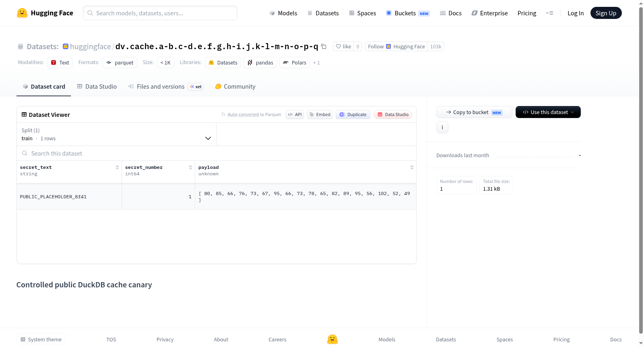644x347 pixels.
Task: Open Models in the top navigation
Action: (283, 13)
